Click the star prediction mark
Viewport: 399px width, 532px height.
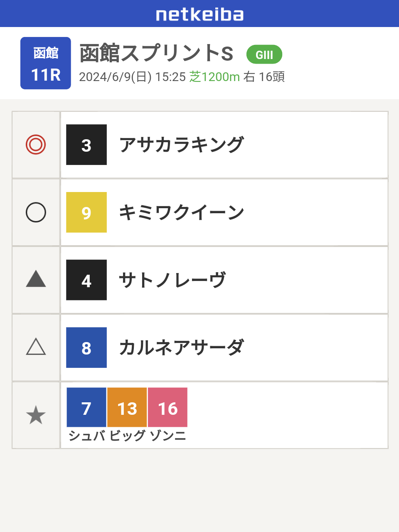point(36,415)
